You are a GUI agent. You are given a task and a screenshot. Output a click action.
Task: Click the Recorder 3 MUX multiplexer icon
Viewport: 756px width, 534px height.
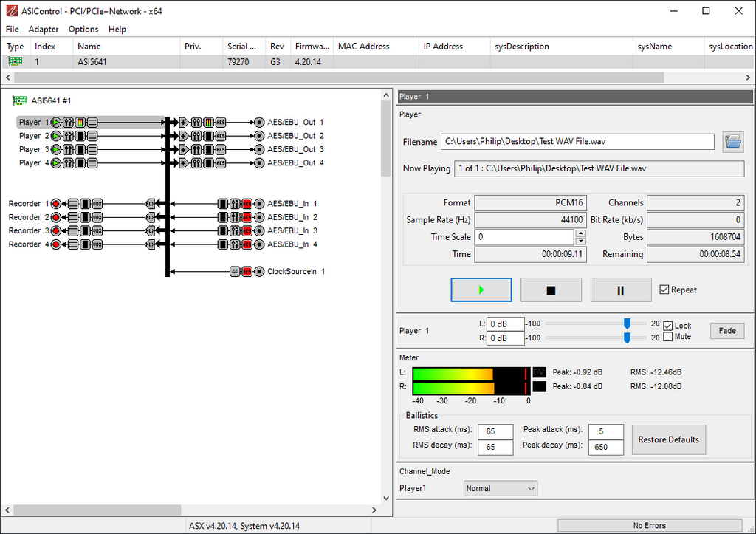(x=151, y=231)
